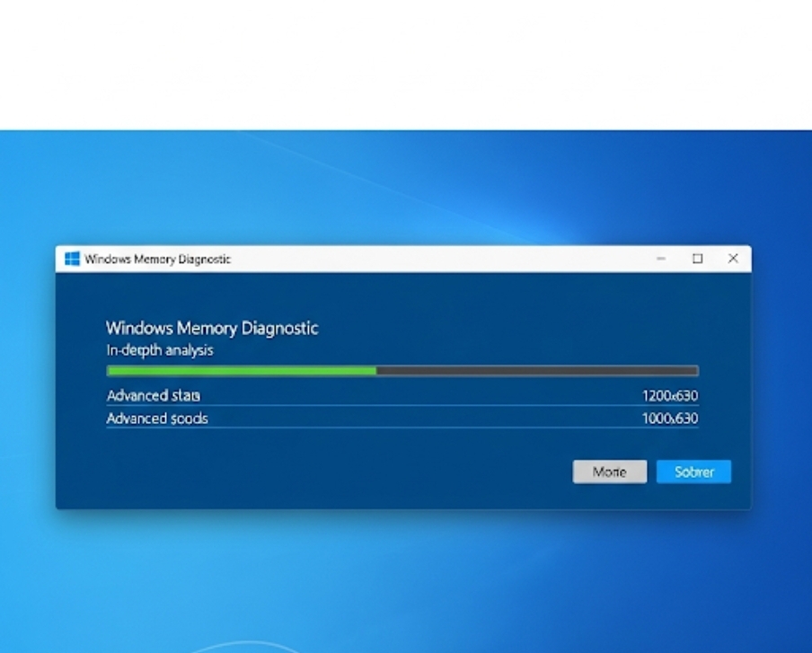Screen dimensions: 812x653
Task: Minimize the Windows Memory Diagnostic window
Action: tap(661, 259)
